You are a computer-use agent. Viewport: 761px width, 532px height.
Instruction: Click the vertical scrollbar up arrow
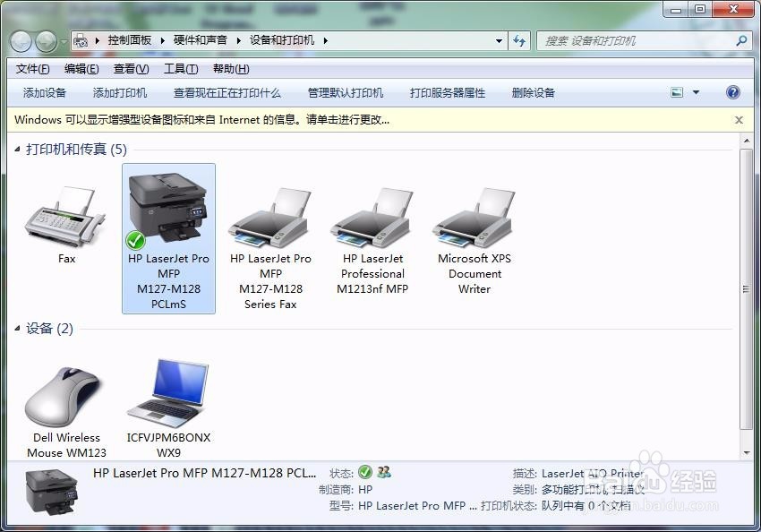747,141
